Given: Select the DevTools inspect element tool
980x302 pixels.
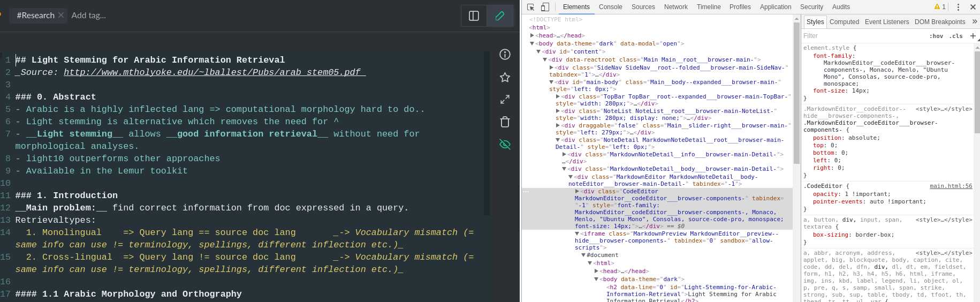Looking at the screenshot, I should pyautogui.click(x=530, y=7).
